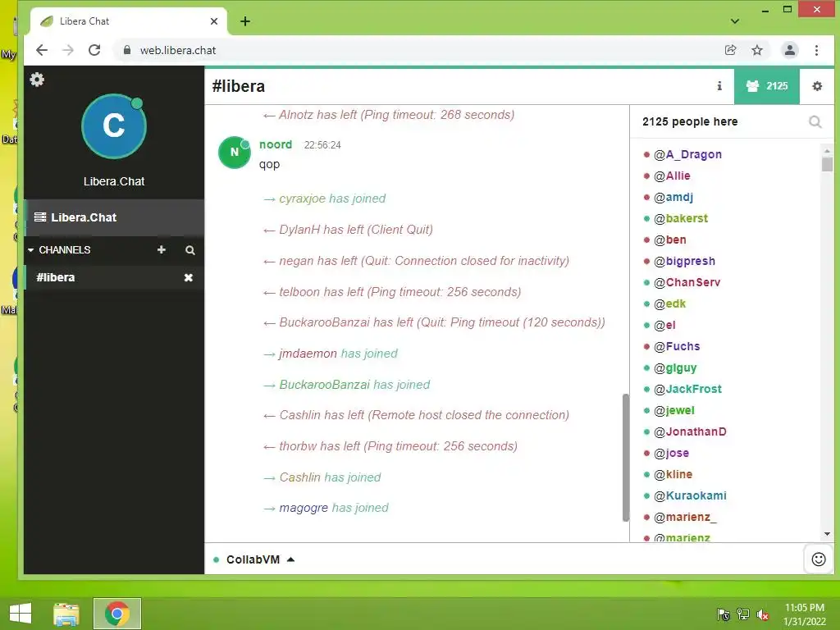Click telboon in left message

299,292
